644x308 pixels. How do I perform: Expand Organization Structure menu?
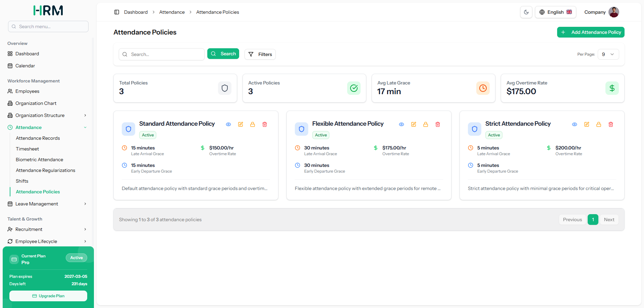point(47,115)
